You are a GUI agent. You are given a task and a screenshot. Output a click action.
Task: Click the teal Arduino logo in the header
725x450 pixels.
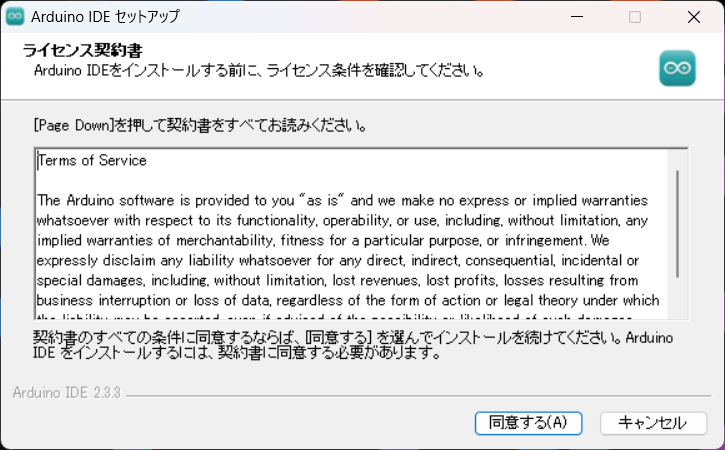[x=677, y=67]
